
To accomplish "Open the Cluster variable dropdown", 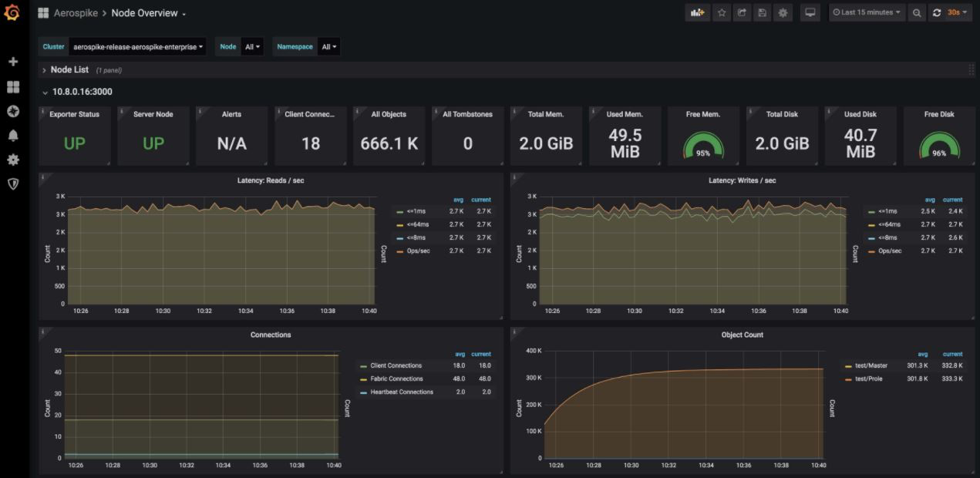I will 136,46.
